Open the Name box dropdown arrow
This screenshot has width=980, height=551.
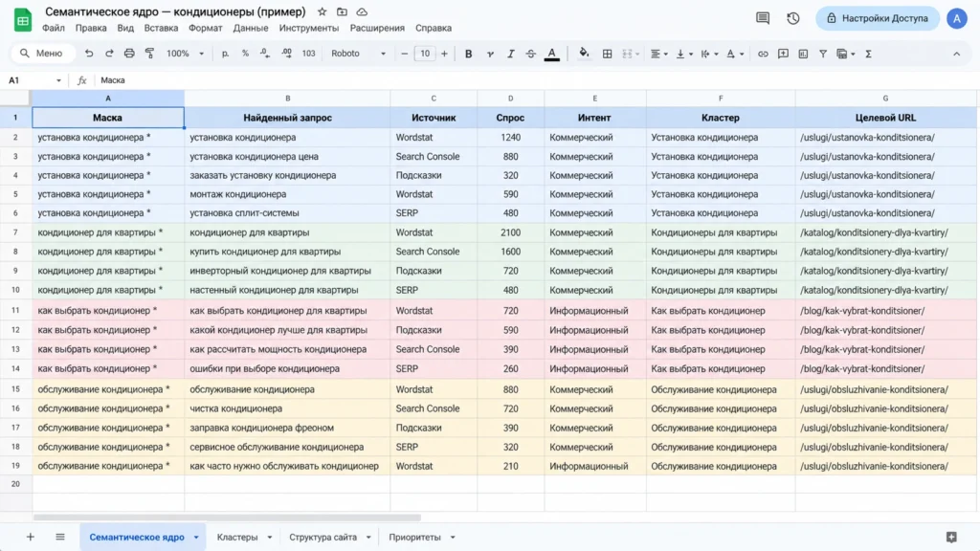[x=58, y=80]
